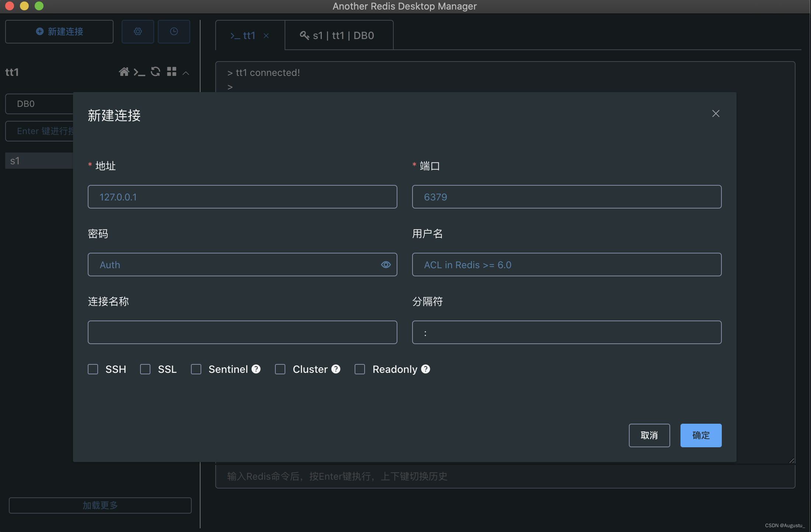Click the 密码 Auth password field
The image size is (811, 532).
[x=243, y=265]
